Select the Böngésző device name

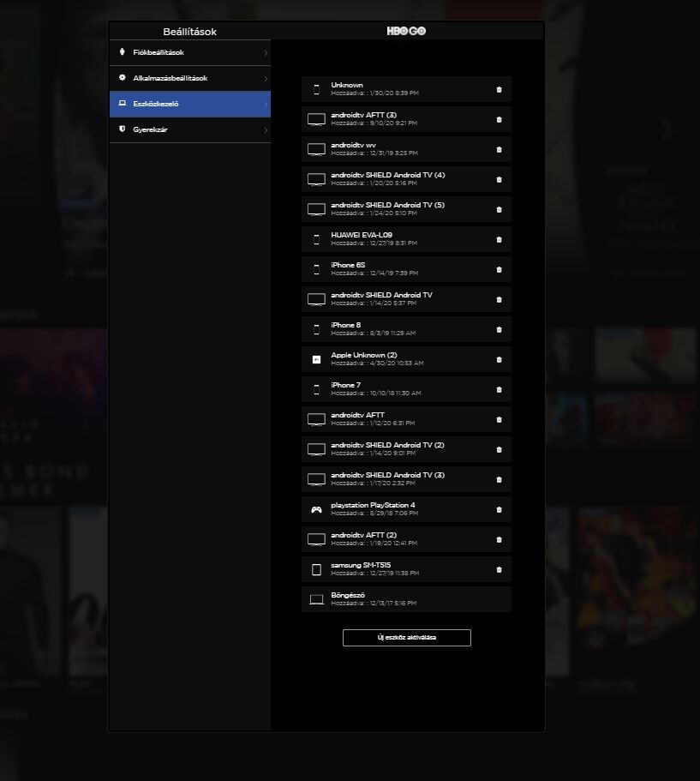coord(348,595)
